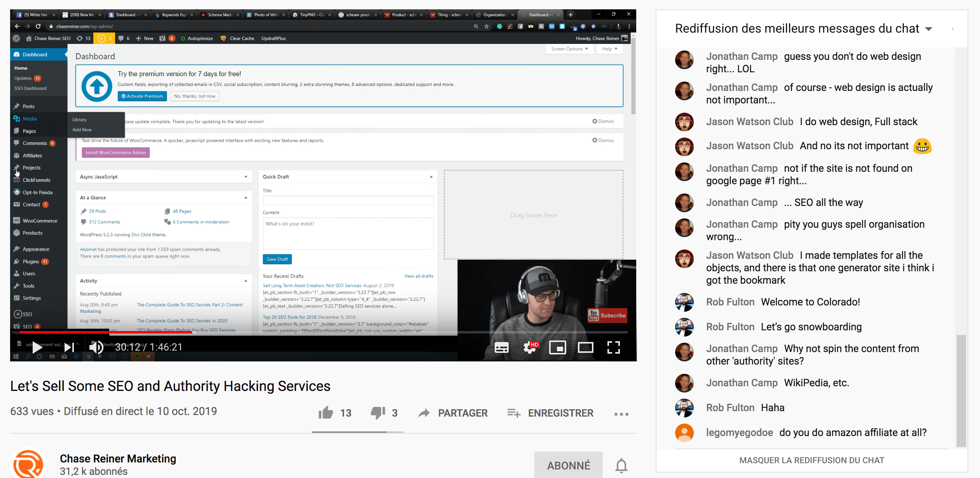Click the Subscribe YouTube overlay in video
980x478 pixels.
tap(607, 315)
